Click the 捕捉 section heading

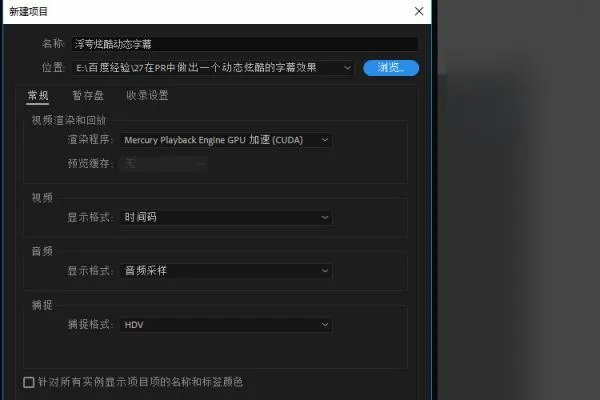(42, 305)
